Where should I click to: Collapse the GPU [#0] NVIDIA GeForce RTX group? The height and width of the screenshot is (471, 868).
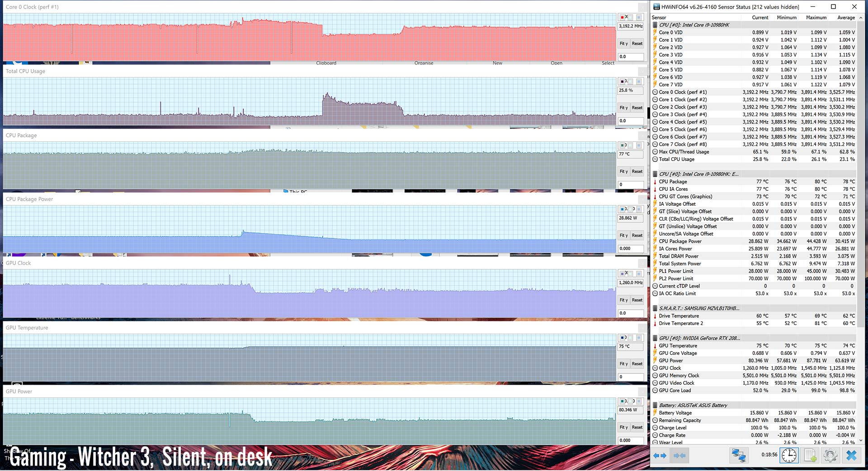coord(655,338)
